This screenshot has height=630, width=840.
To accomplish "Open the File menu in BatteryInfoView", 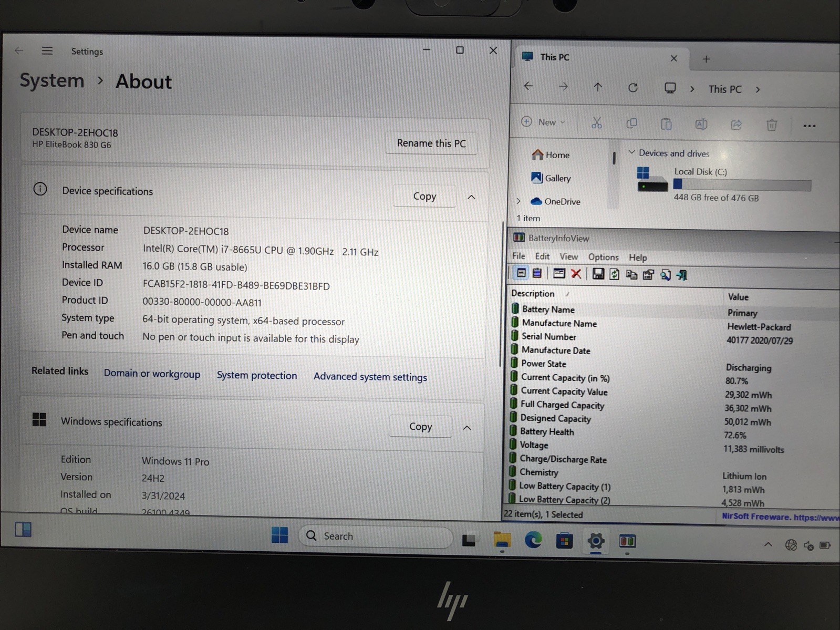I will [518, 256].
